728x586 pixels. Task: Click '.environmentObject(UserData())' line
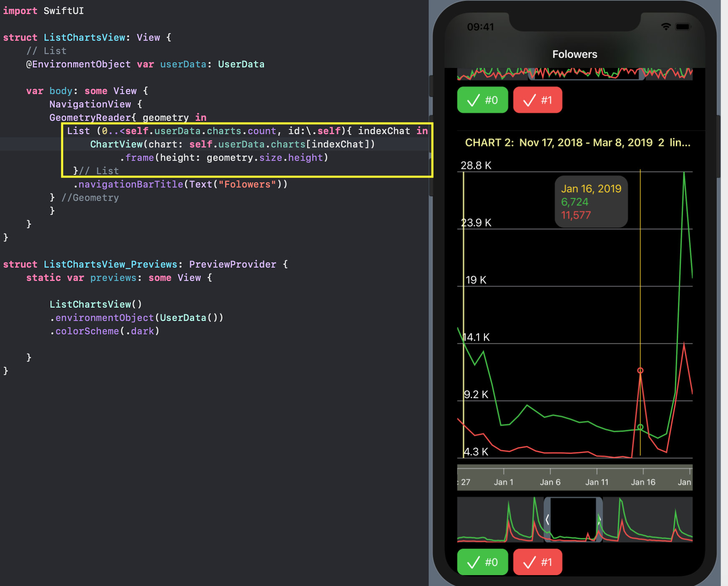(136, 318)
